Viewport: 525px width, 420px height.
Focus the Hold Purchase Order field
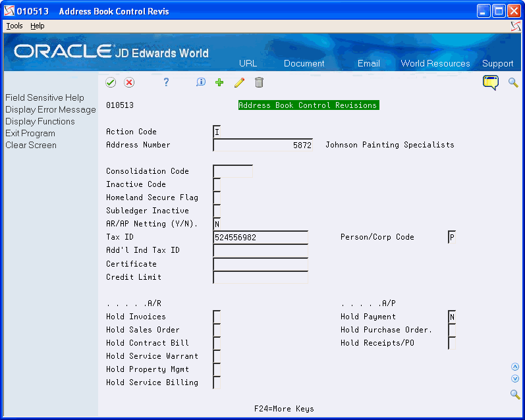(452, 330)
